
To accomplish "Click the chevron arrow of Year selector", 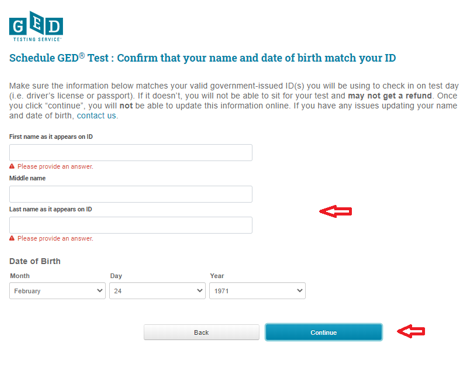I will point(299,291).
